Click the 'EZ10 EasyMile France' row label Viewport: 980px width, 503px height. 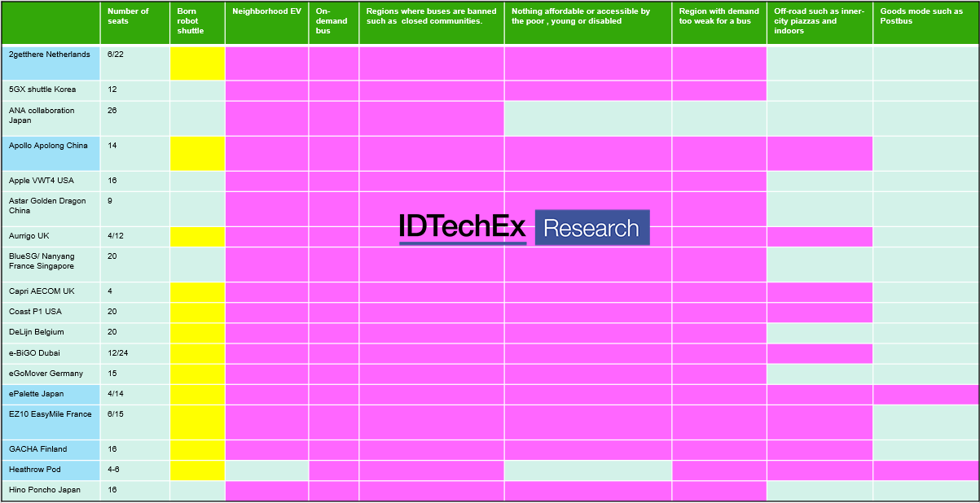tap(51, 422)
